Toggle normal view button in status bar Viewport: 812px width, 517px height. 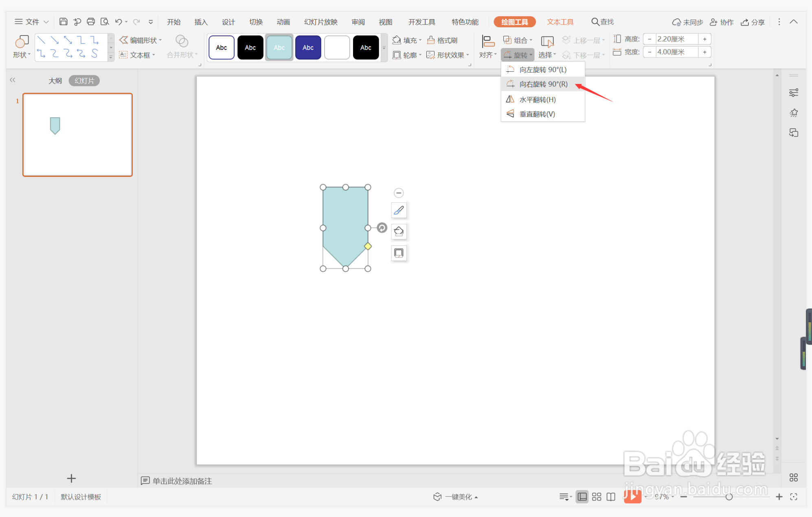(x=582, y=497)
